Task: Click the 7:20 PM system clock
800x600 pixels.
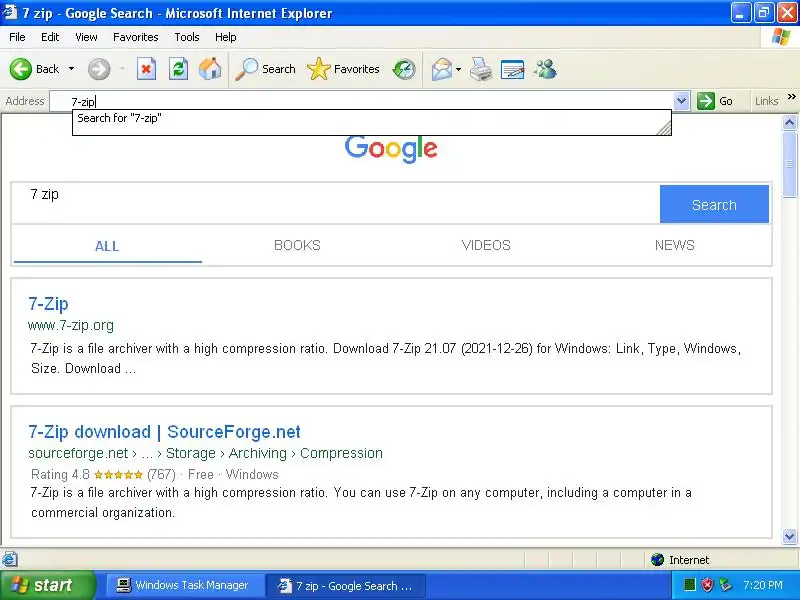Action: [x=763, y=585]
